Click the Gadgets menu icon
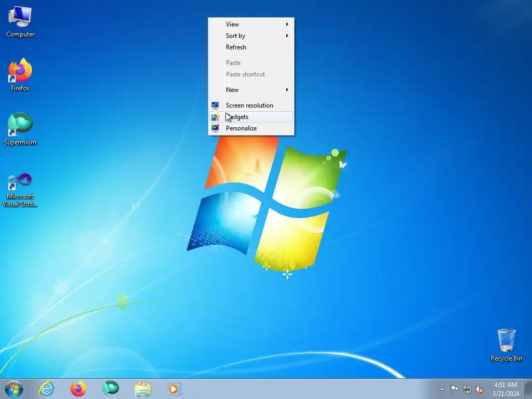Viewport: 532px width, 399px height. click(215, 117)
